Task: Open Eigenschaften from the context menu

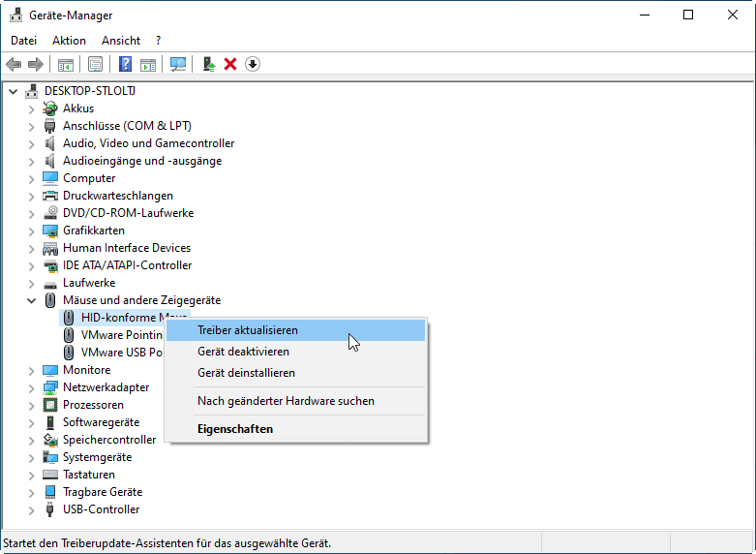Action: (235, 429)
